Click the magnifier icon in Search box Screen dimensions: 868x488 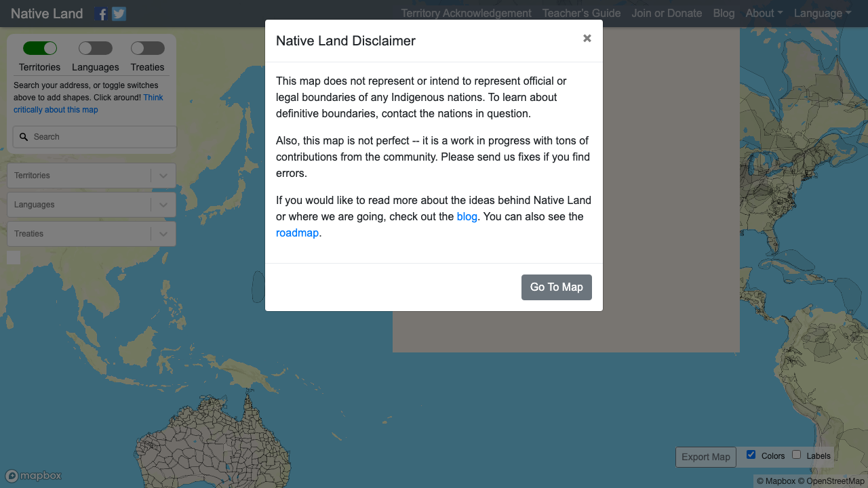[24, 137]
